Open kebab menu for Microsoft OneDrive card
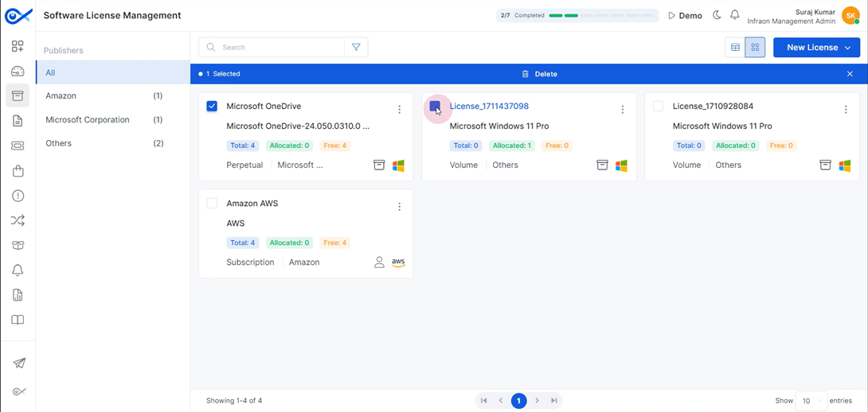868x412 pixels. click(x=400, y=110)
